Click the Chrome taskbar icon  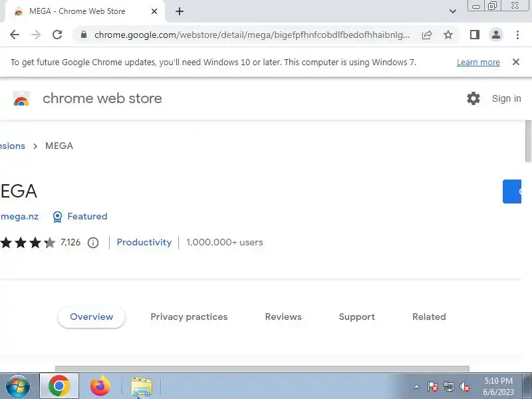click(59, 386)
